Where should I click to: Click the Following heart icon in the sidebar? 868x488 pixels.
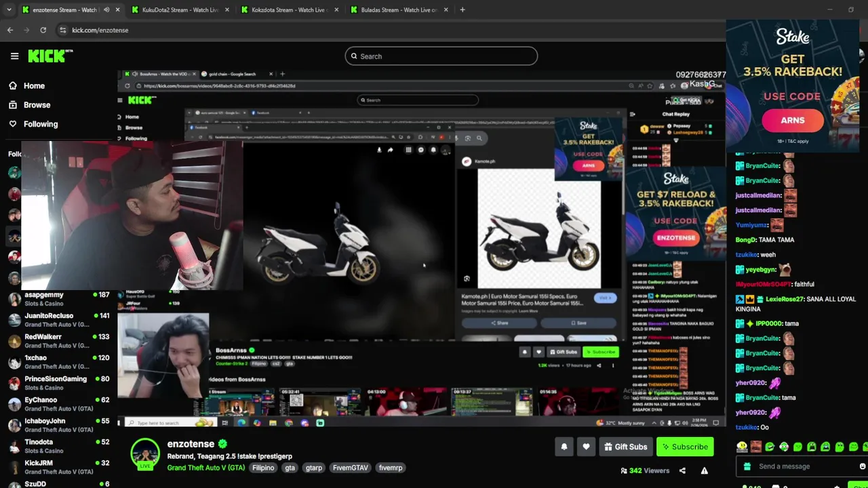(13, 124)
